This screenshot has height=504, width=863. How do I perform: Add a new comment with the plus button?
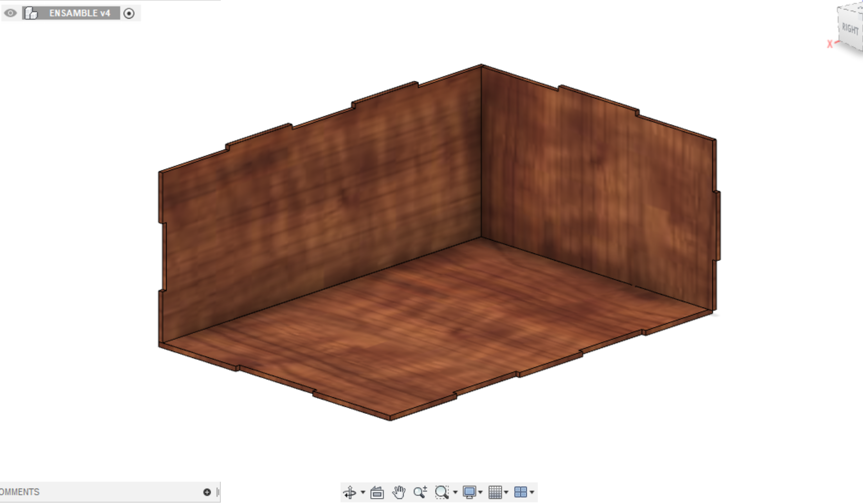pyautogui.click(x=207, y=492)
